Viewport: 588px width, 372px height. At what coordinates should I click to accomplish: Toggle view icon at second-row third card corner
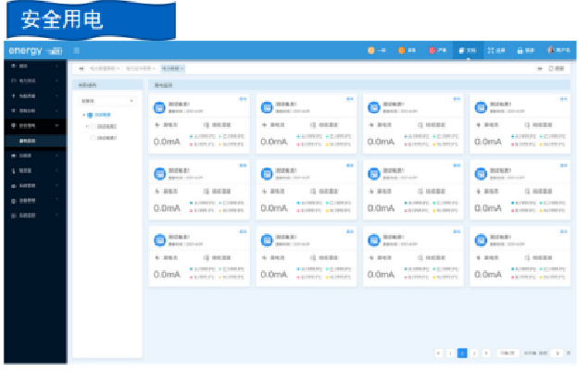(457, 166)
